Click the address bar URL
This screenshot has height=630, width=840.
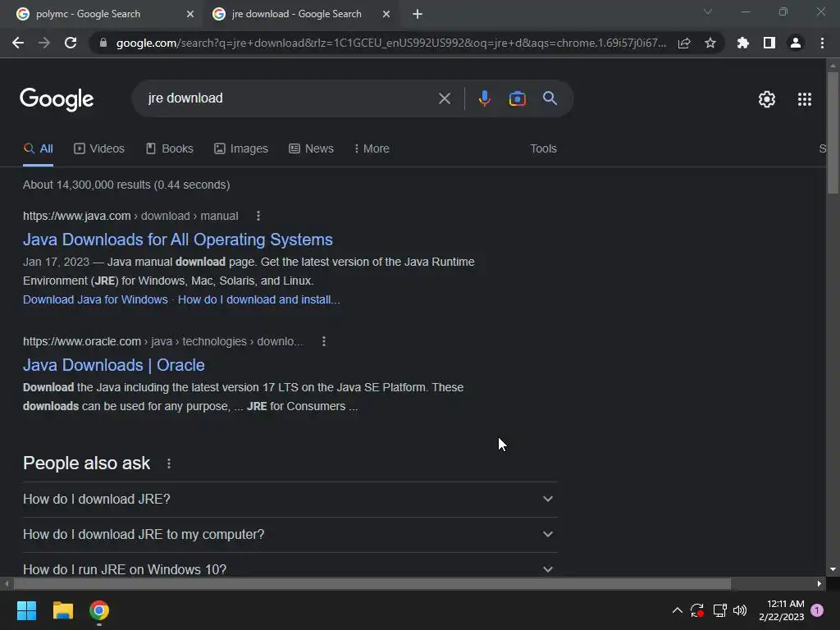(x=391, y=43)
